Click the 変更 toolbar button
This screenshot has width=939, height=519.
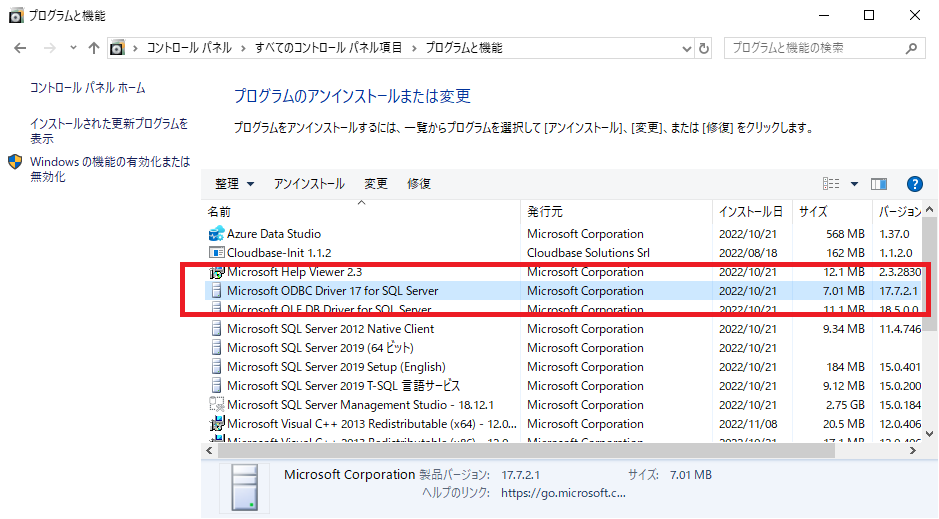[x=375, y=184]
